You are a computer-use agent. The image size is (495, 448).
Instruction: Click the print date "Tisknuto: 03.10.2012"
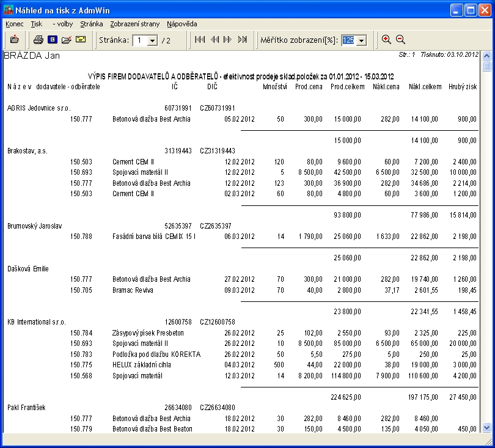[x=450, y=54]
